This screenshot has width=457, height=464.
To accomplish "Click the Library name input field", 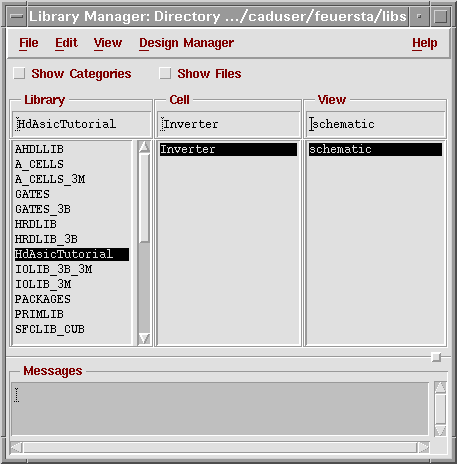I will coord(82,124).
